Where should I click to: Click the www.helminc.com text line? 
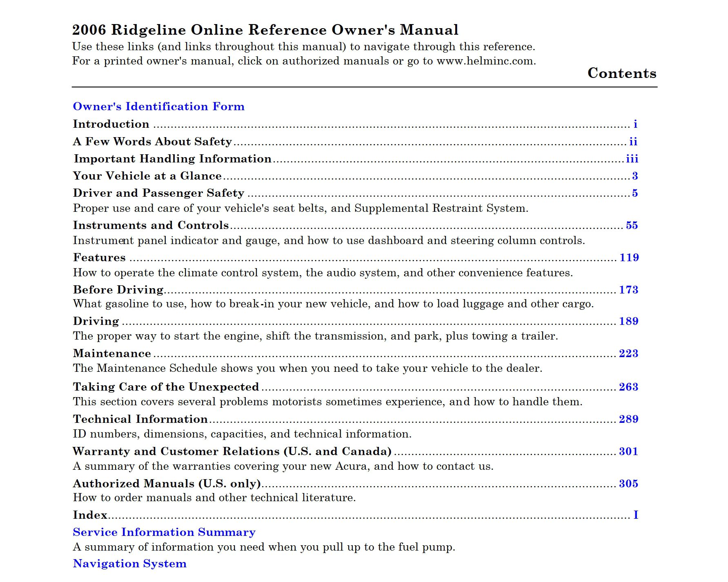pyautogui.click(x=304, y=61)
